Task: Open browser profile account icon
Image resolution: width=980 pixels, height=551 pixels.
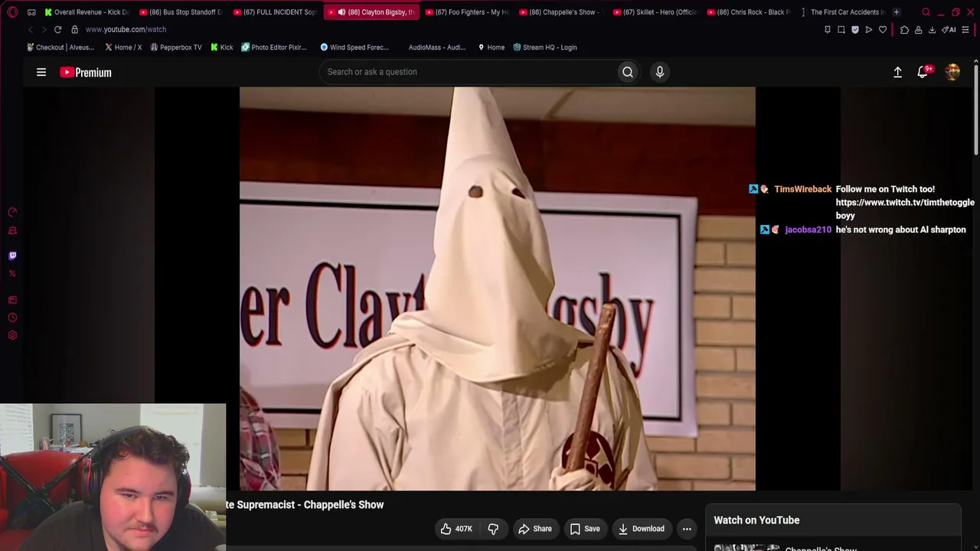Action: (918, 30)
